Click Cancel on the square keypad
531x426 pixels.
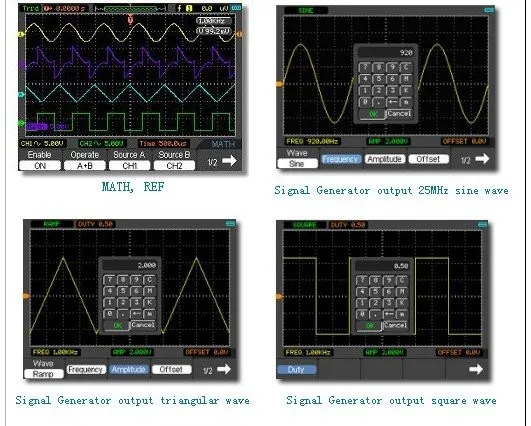(x=396, y=325)
